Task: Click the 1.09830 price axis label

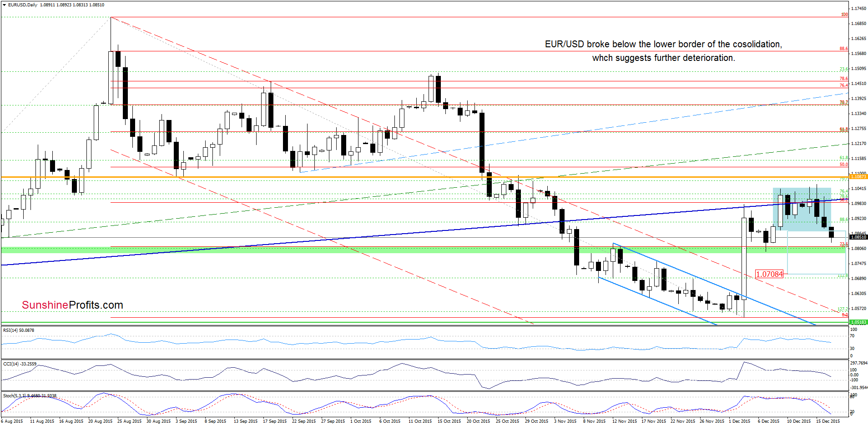Action: click(x=858, y=204)
